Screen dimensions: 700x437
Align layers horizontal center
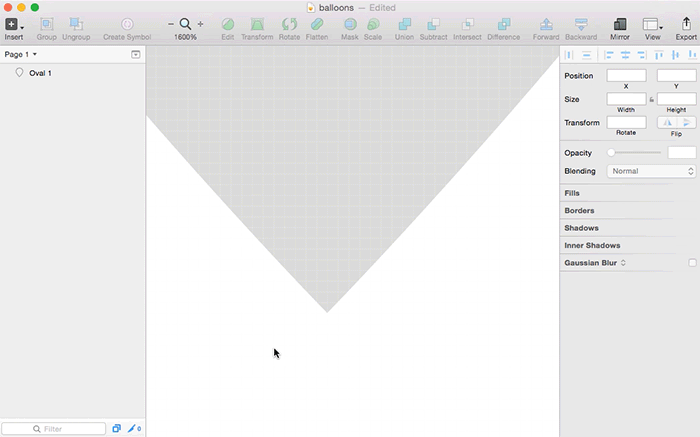pyautogui.click(x=625, y=55)
